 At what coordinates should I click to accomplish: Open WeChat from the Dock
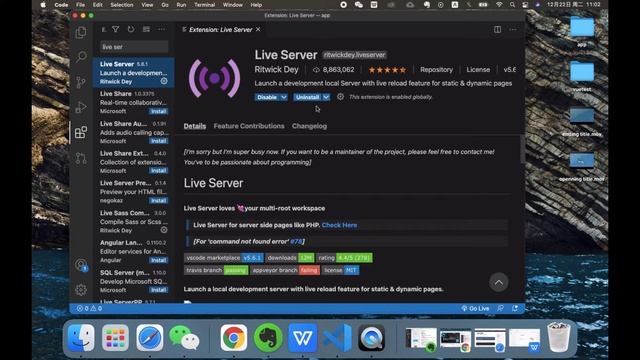(184, 338)
